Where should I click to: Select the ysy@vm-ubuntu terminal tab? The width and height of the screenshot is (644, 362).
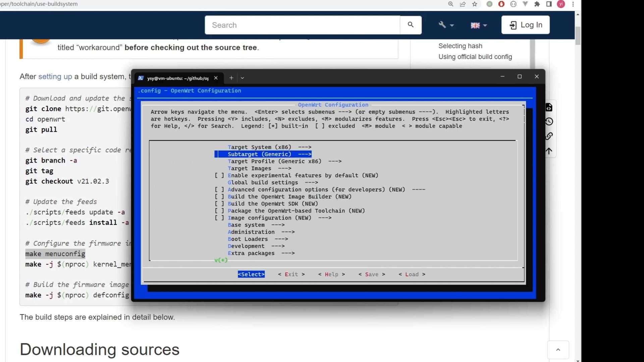click(178, 78)
